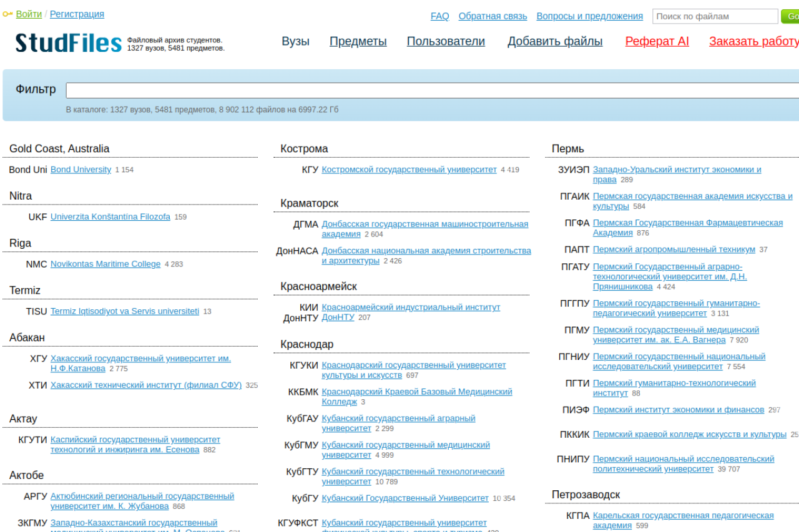This screenshot has height=532, width=799.
Task: Open Кубанский государственный медицинский университет link
Action: tap(406, 450)
